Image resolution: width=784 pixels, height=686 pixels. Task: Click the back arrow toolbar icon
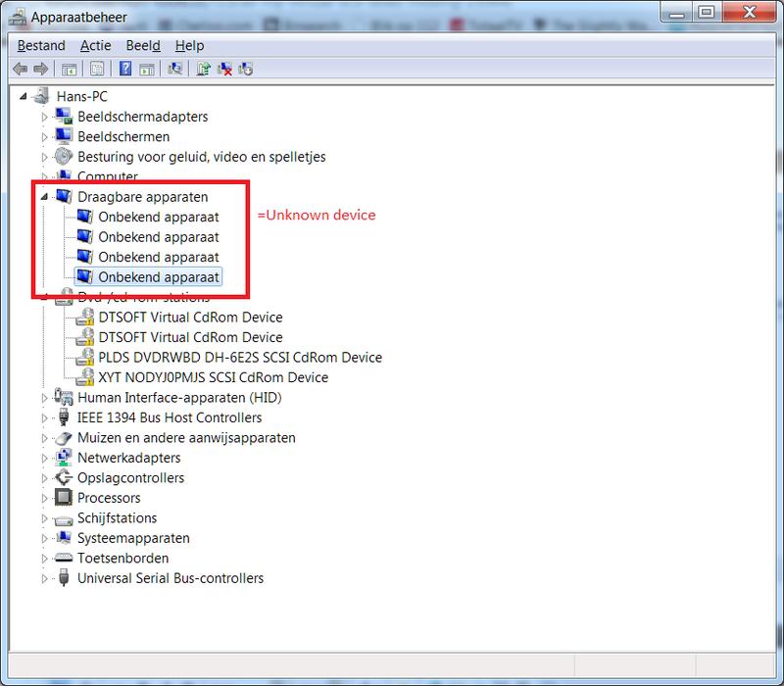coord(20,69)
